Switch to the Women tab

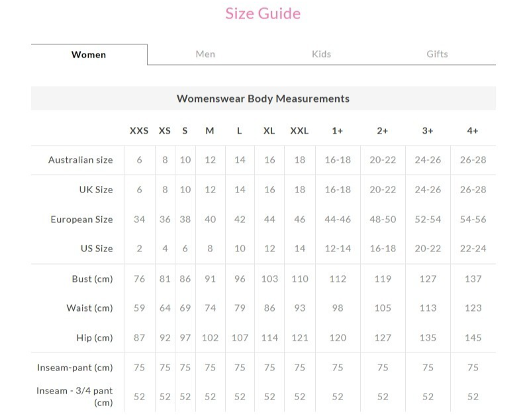tap(89, 55)
